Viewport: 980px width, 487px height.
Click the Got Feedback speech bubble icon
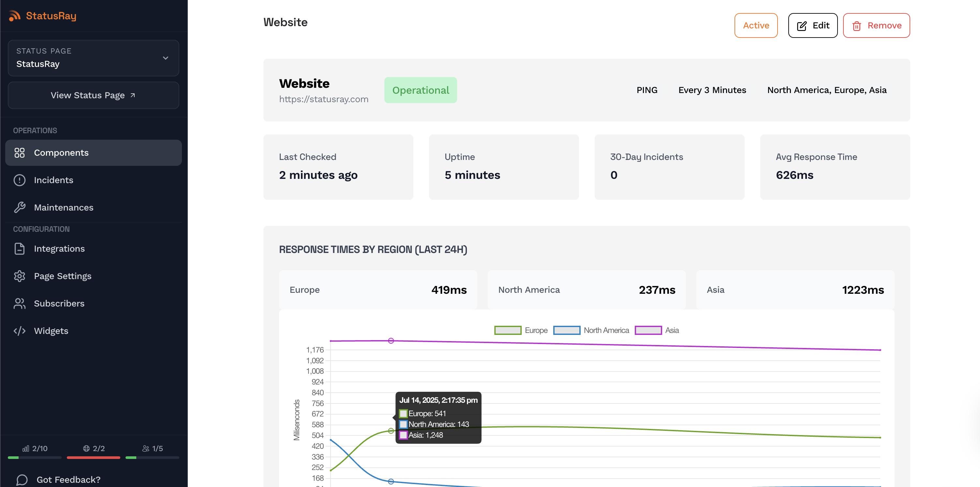click(22, 479)
